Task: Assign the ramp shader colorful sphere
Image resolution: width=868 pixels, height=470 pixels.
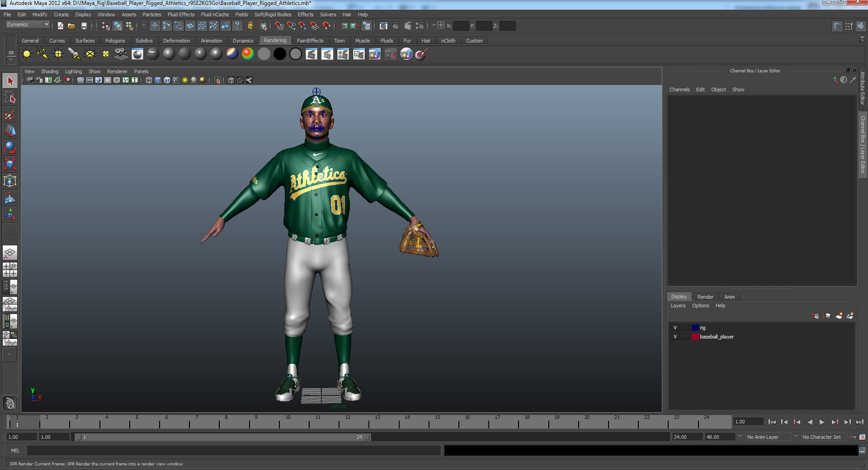Action: [x=248, y=54]
